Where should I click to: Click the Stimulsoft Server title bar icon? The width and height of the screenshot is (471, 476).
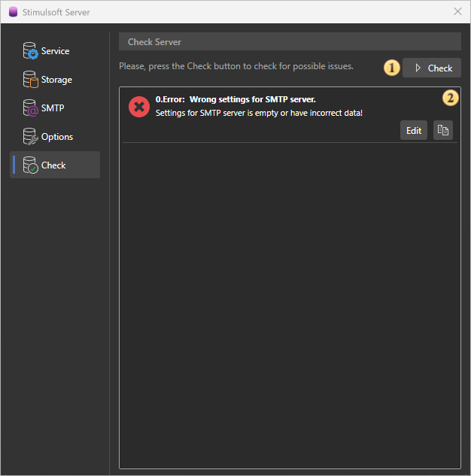pos(12,12)
